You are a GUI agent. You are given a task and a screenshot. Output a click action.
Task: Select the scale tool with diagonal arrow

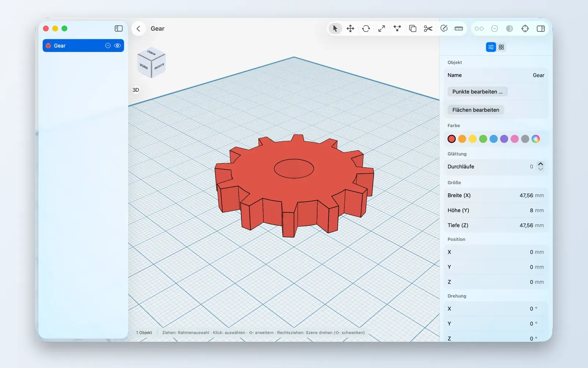point(381,28)
